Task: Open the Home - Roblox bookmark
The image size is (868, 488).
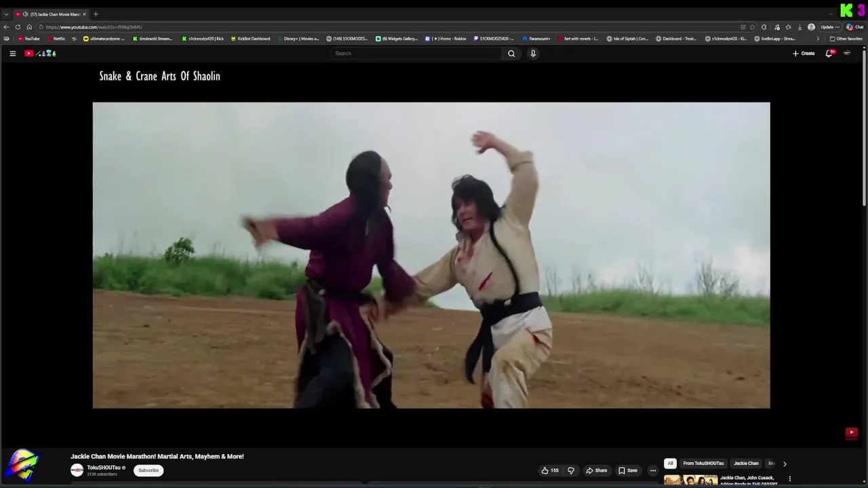Action: pyautogui.click(x=446, y=39)
